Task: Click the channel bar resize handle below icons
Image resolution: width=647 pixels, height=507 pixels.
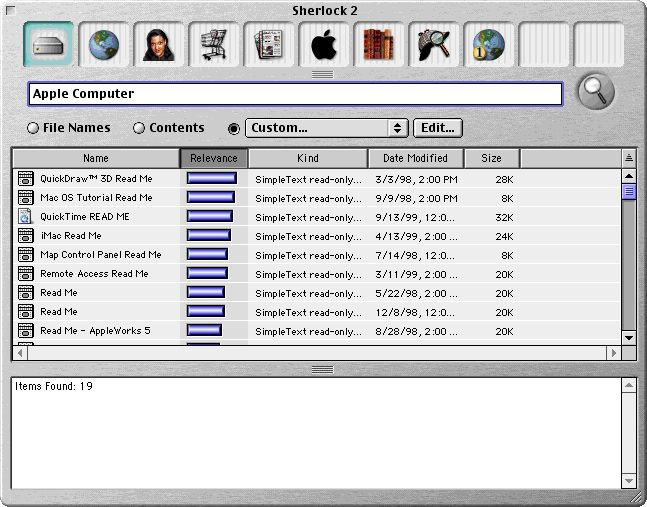Action: pos(322,74)
